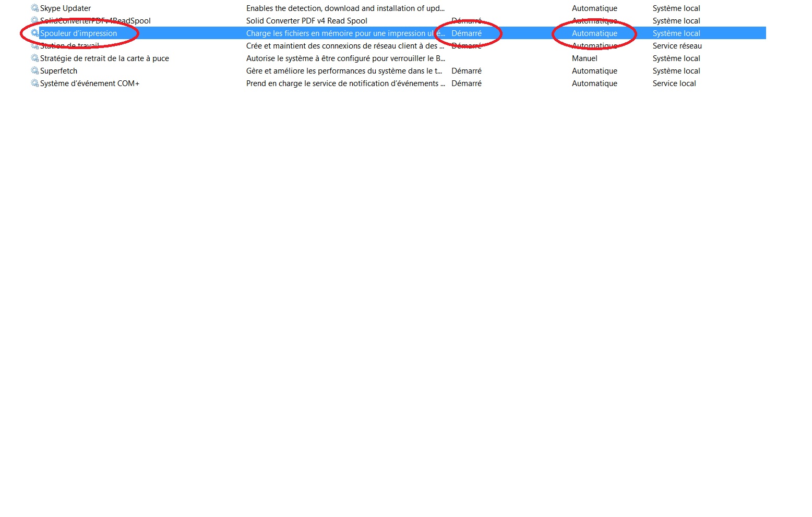Click Automatique startup type of Spouleur d'impression
The image size is (812, 517).
click(x=594, y=33)
